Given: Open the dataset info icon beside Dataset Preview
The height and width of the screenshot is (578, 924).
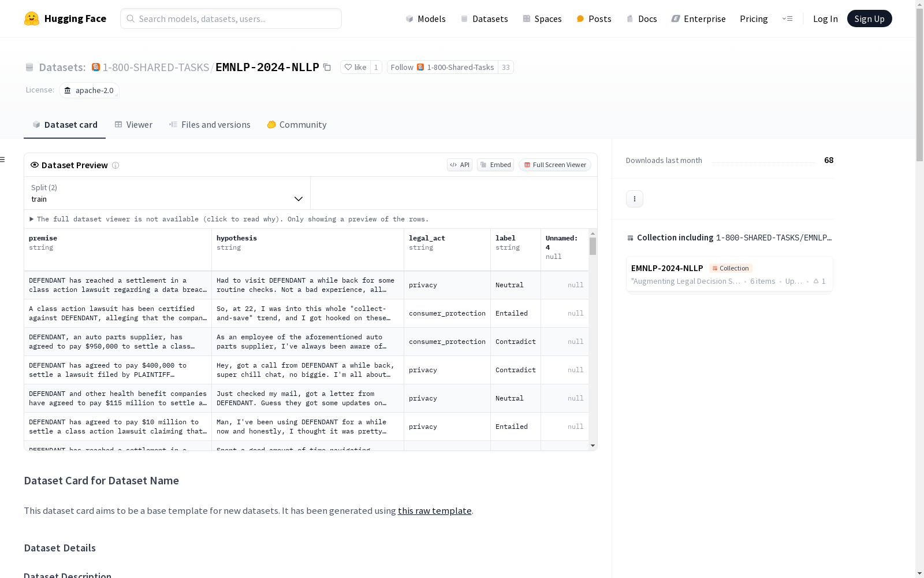Looking at the screenshot, I should [x=115, y=165].
